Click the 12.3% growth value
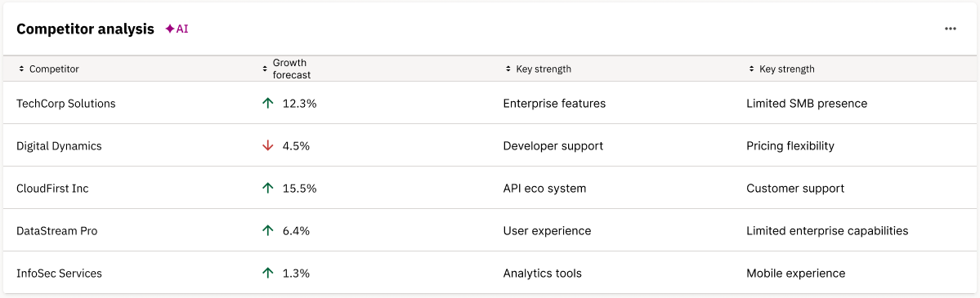The image size is (980, 298). coord(299,104)
